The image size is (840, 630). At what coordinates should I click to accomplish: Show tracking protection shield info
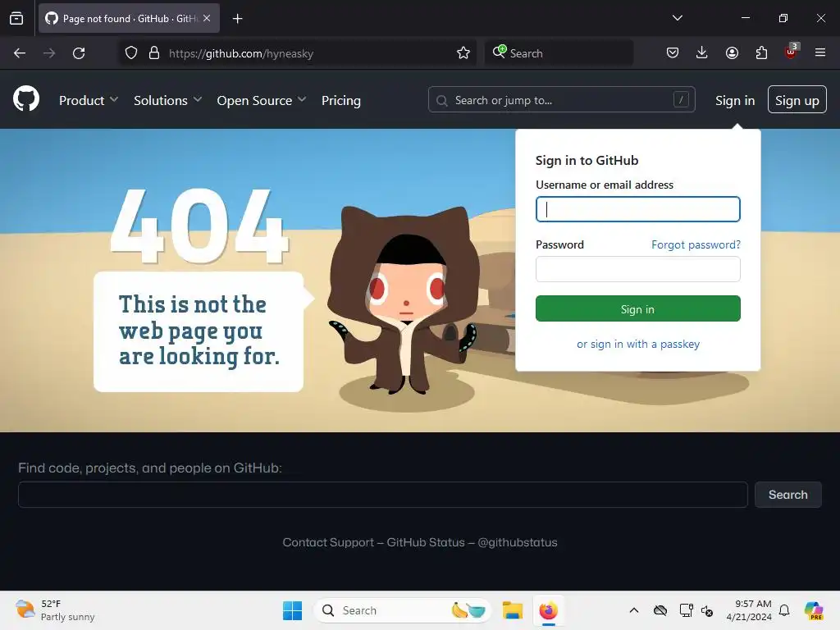[130, 53]
